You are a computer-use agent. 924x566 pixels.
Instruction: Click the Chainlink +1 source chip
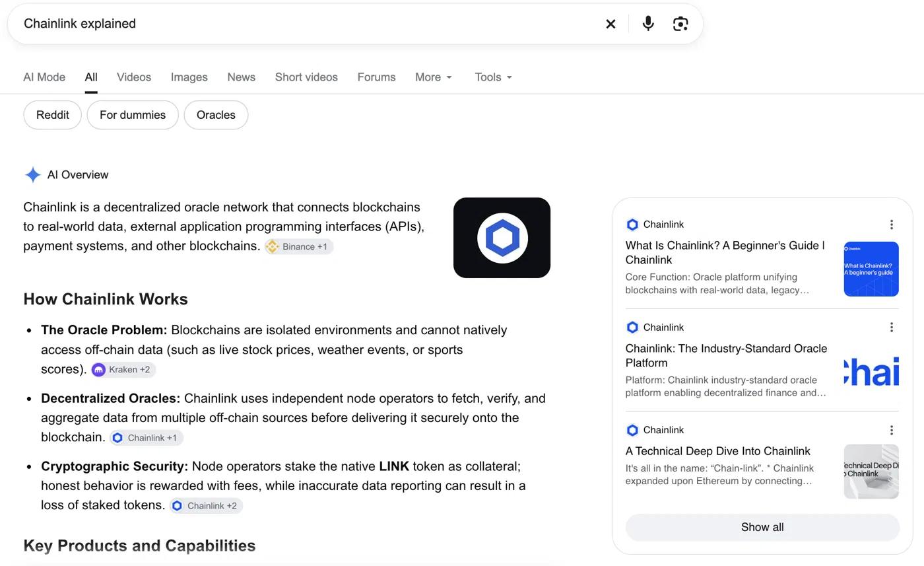coord(146,438)
